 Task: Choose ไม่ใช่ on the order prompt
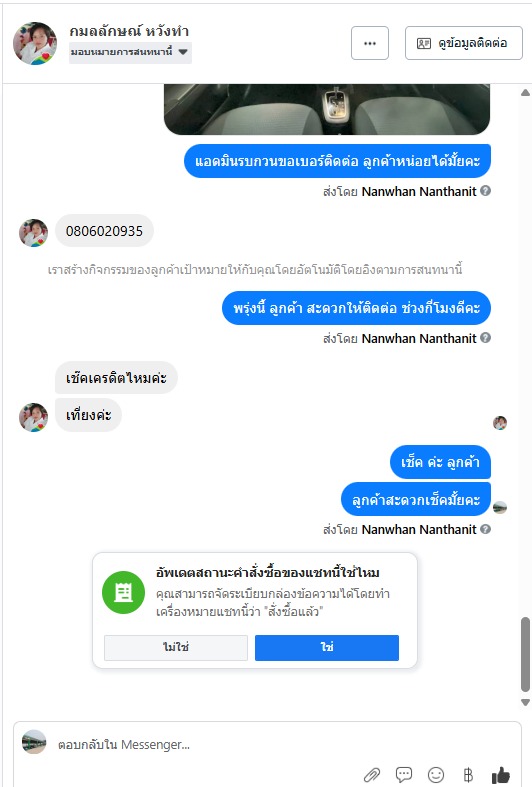[176, 647]
